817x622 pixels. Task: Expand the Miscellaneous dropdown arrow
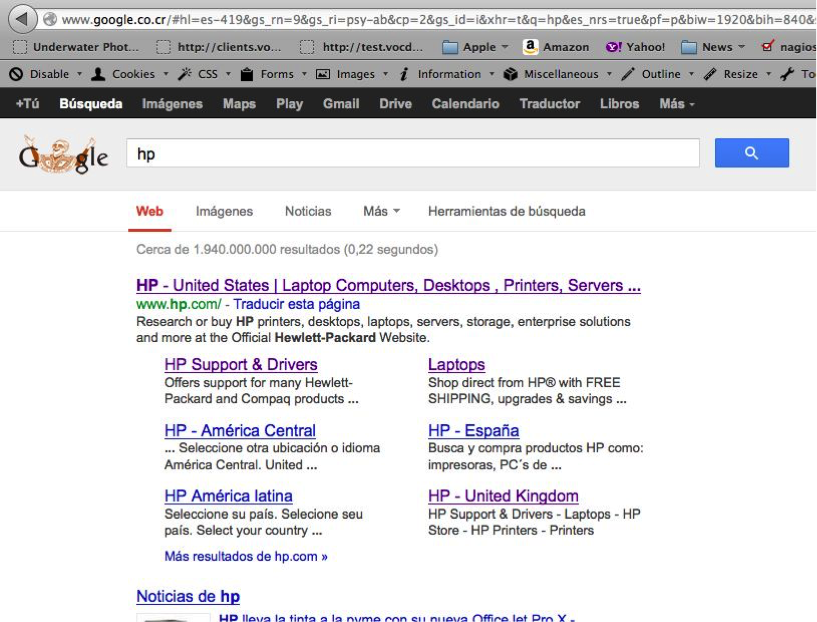pyautogui.click(x=609, y=74)
